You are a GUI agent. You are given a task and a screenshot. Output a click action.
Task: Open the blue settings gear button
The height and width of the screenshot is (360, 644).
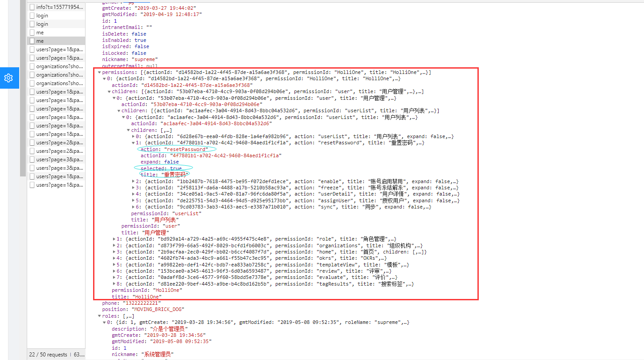click(8, 78)
